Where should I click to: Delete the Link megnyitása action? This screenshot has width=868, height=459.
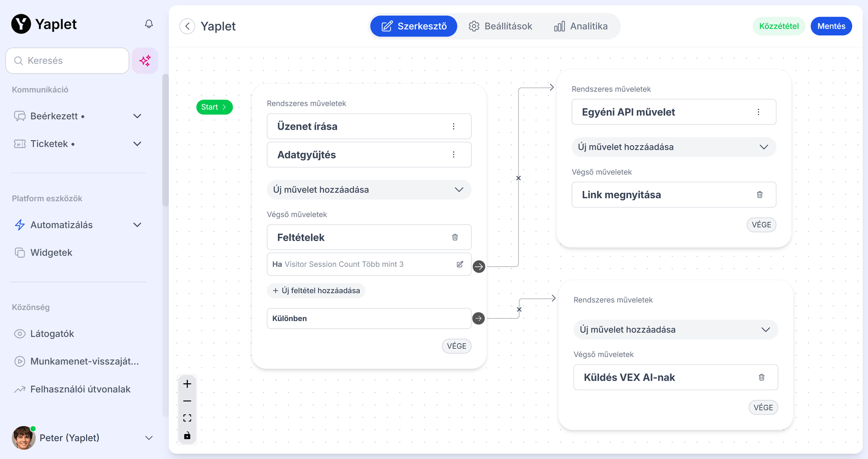click(x=759, y=195)
